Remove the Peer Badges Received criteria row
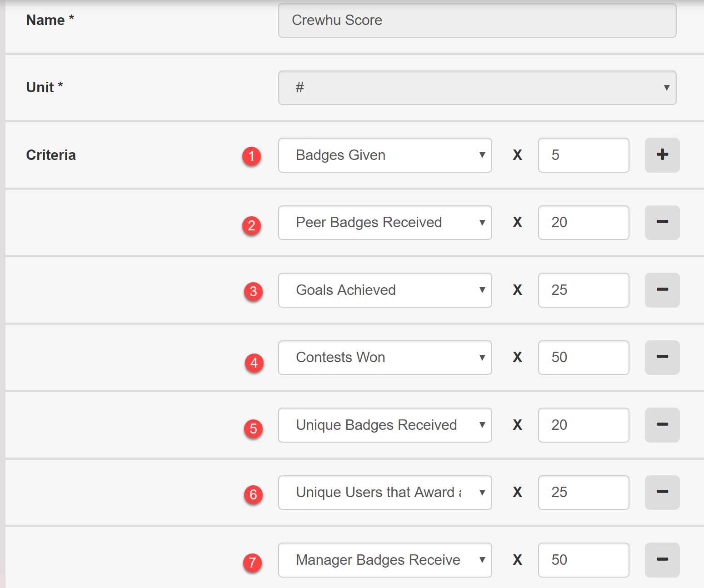The image size is (704, 588). coord(662,222)
